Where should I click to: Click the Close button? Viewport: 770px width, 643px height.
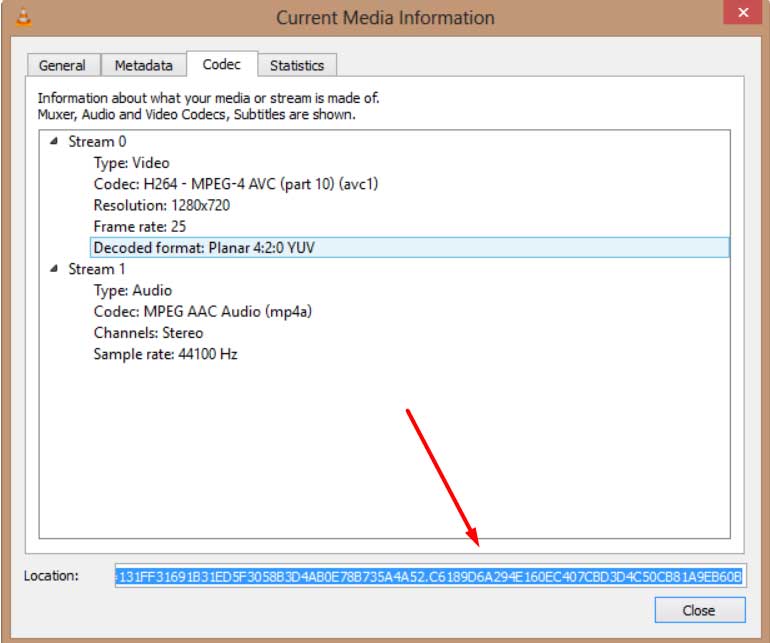coord(700,610)
